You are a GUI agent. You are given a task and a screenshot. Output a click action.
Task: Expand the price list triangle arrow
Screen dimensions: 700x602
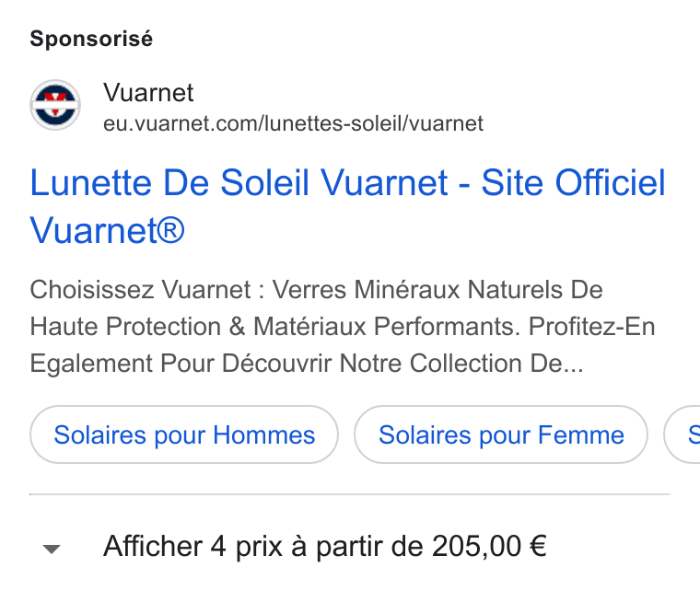coord(52,549)
